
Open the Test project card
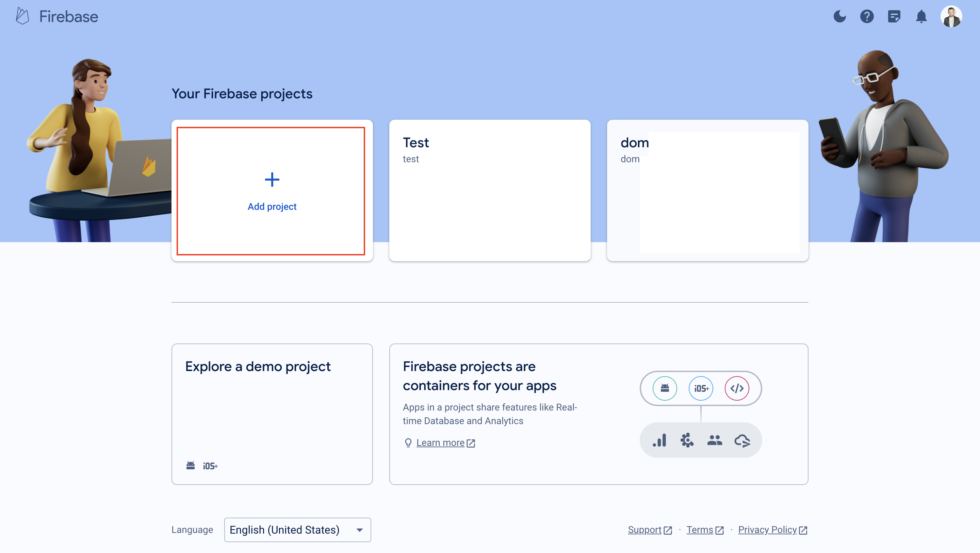coord(490,190)
